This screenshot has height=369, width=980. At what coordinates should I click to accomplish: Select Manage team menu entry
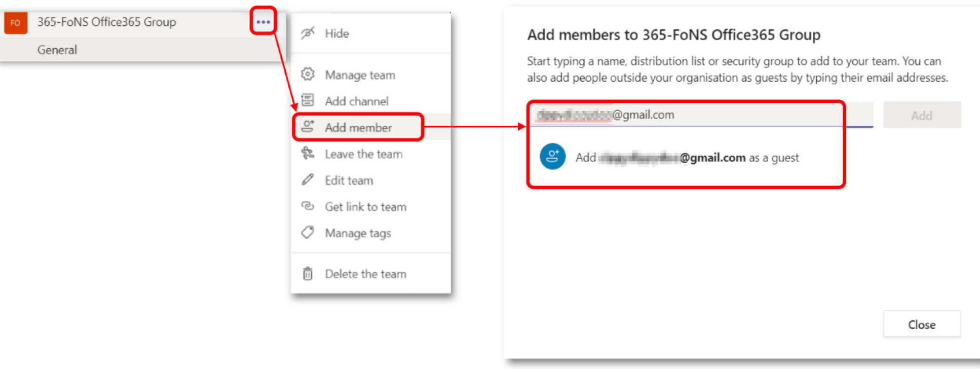360,75
